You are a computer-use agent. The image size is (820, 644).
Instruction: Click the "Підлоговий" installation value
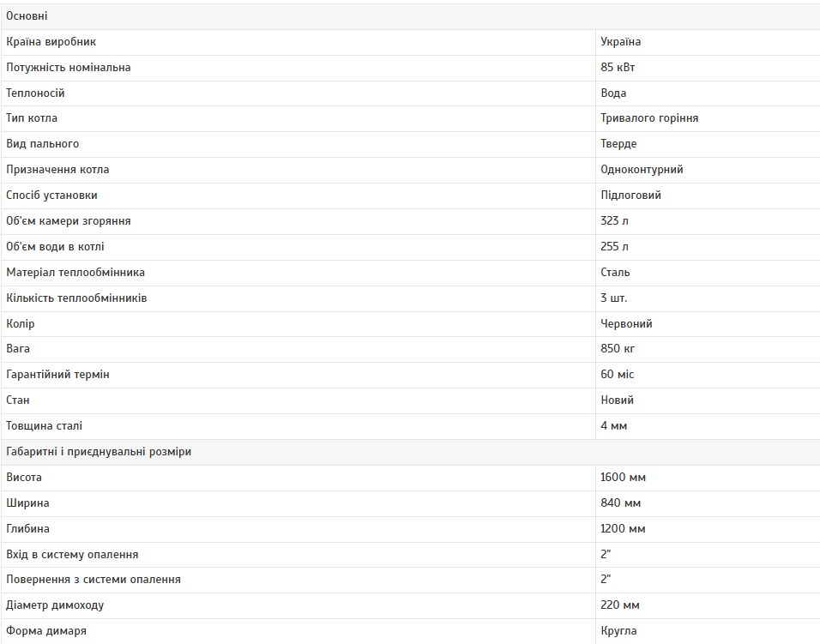click(630, 196)
